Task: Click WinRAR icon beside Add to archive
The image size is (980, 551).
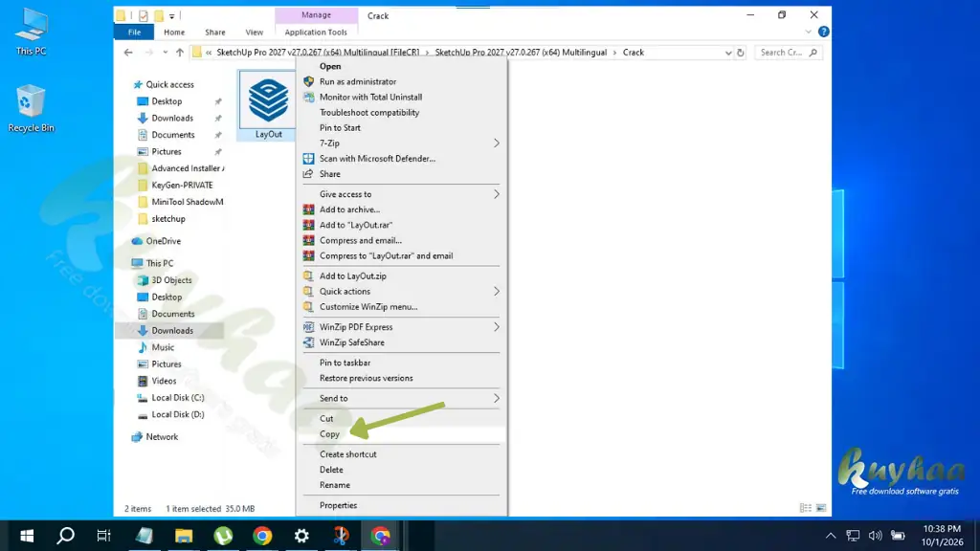Action: 309,209
